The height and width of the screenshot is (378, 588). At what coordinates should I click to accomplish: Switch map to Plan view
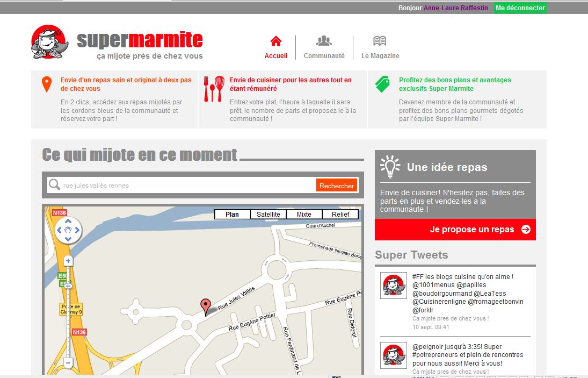[x=232, y=215]
